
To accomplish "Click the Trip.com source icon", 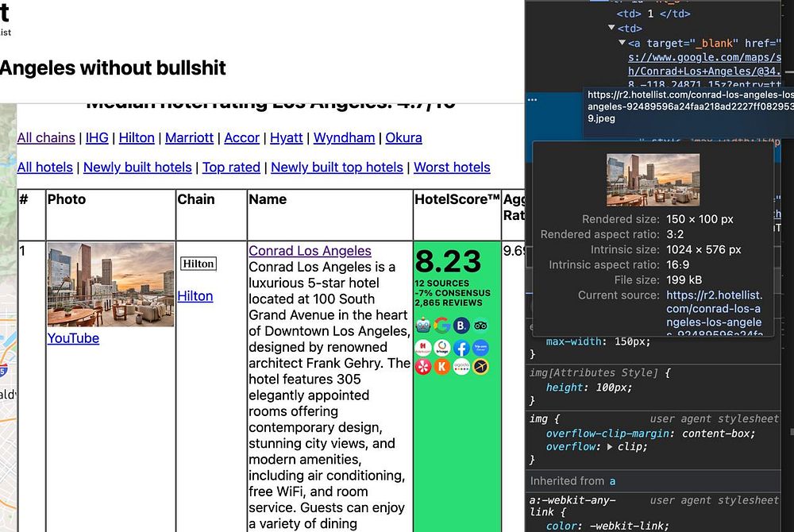I will [x=480, y=348].
